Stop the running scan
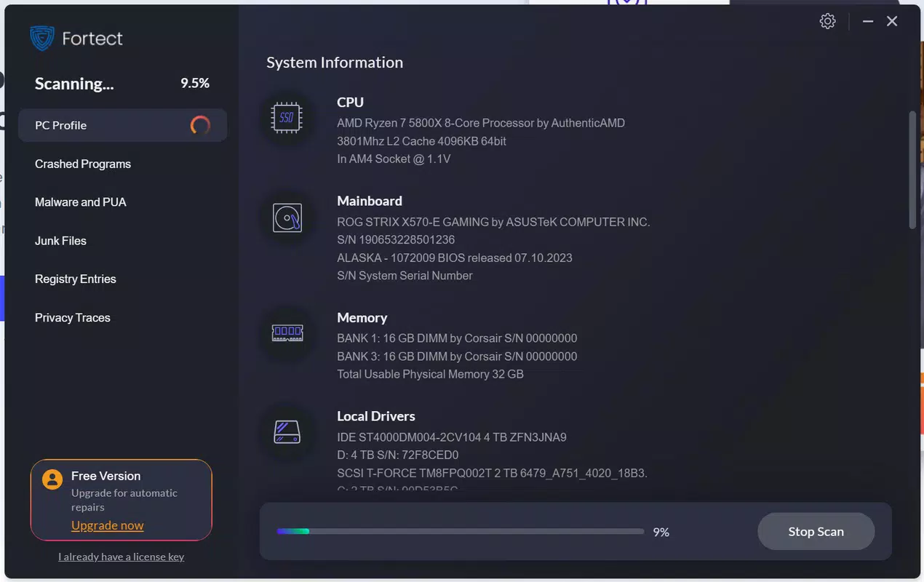 [x=816, y=532]
